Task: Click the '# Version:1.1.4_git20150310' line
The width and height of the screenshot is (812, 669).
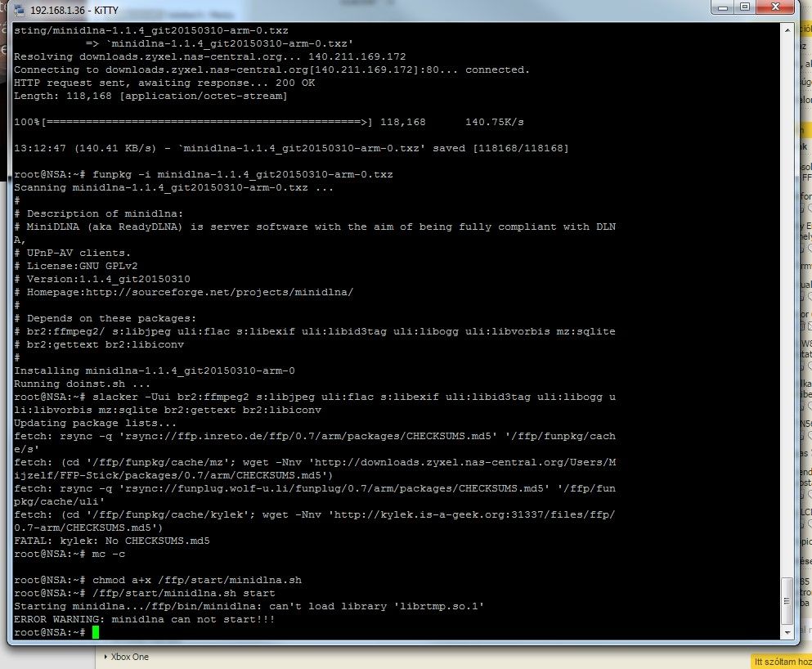Action: [102, 279]
